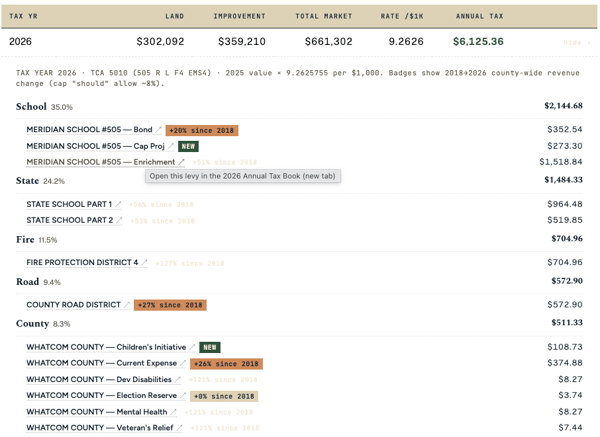This screenshot has height=437, width=600.
Task: Click the TOTAL MARKET column header
Action: [324, 16]
